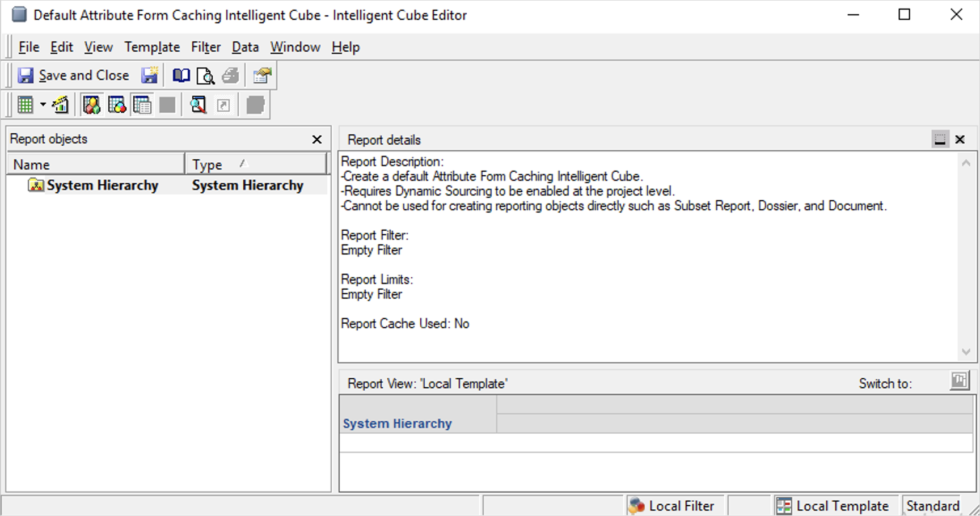Click the Switch to view icon
The image size is (980, 516).
[x=959, y=380]
